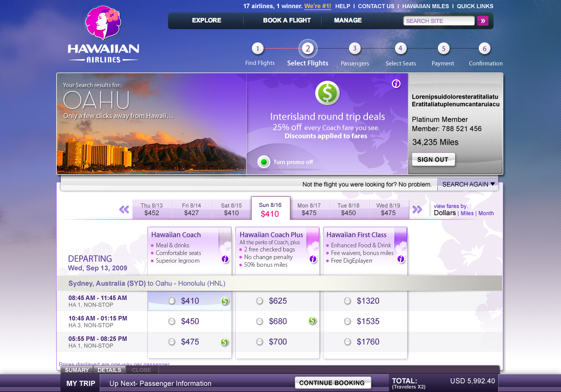Select $1760 First Class fare radio
The image size is (561, 392).
[347, 342]
